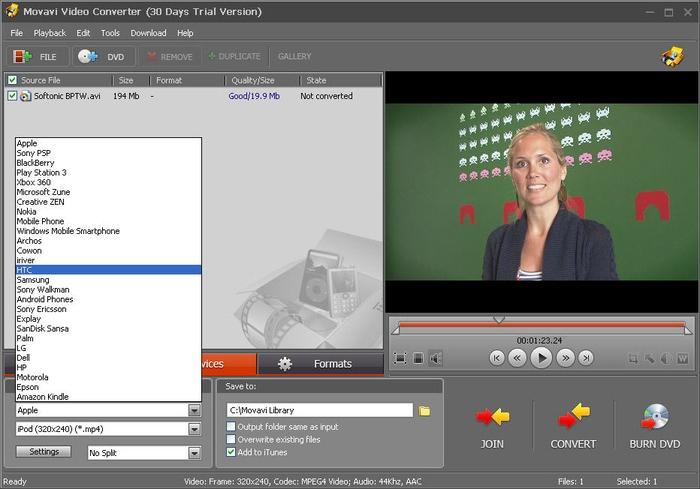Click the adjust tool icon beside crop

650,359
